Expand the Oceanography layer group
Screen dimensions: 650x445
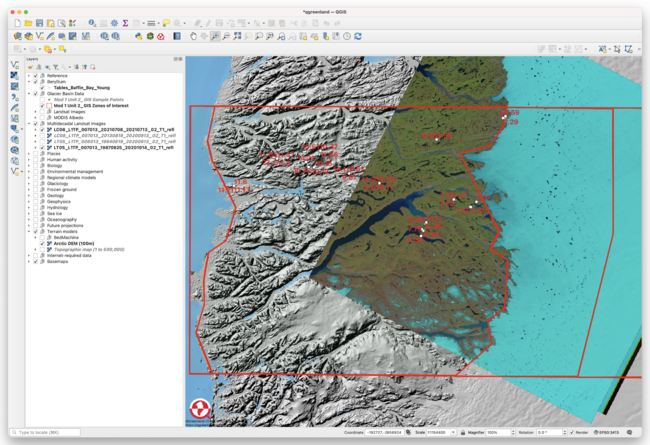point(30,219)
